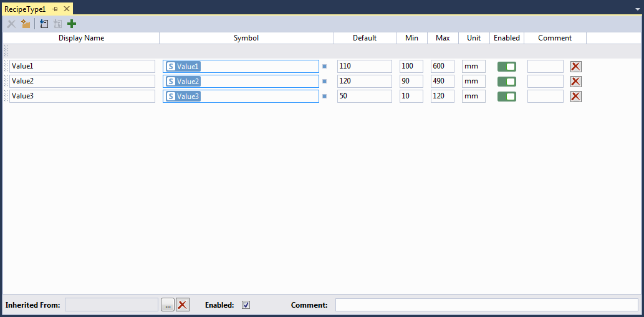Clear the Inherited From field with red X

click(183, 305)
